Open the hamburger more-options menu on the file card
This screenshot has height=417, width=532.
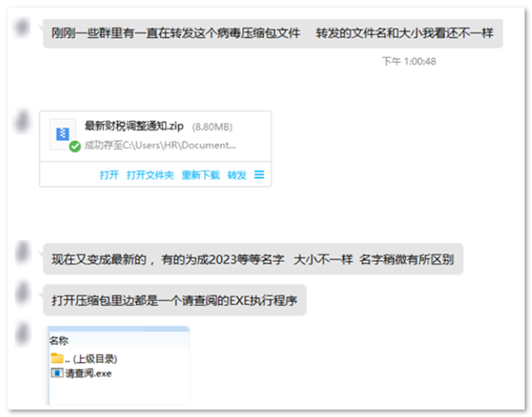259,174
